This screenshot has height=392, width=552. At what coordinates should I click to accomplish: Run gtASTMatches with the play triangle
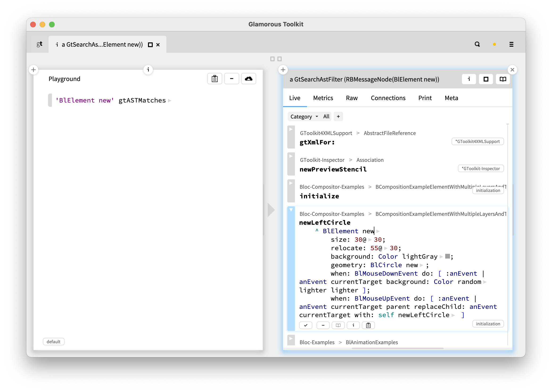tap(170, 100)
